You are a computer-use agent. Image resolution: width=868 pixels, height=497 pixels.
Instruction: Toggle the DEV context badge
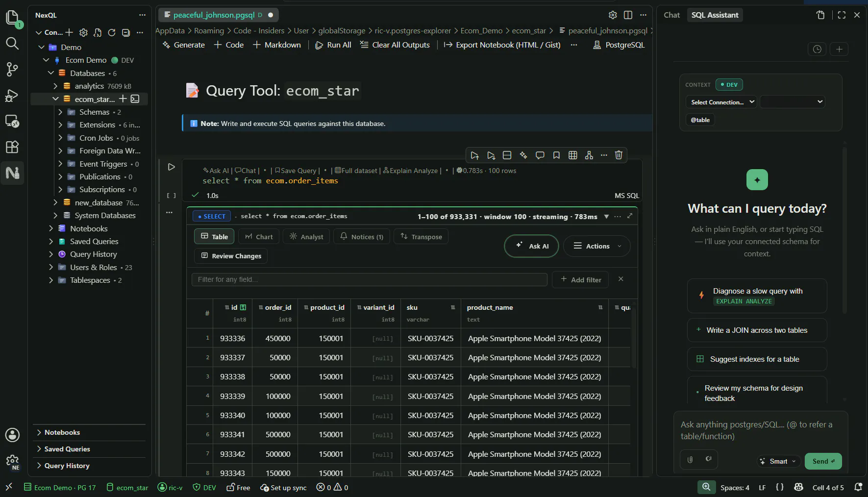point(729,85)
